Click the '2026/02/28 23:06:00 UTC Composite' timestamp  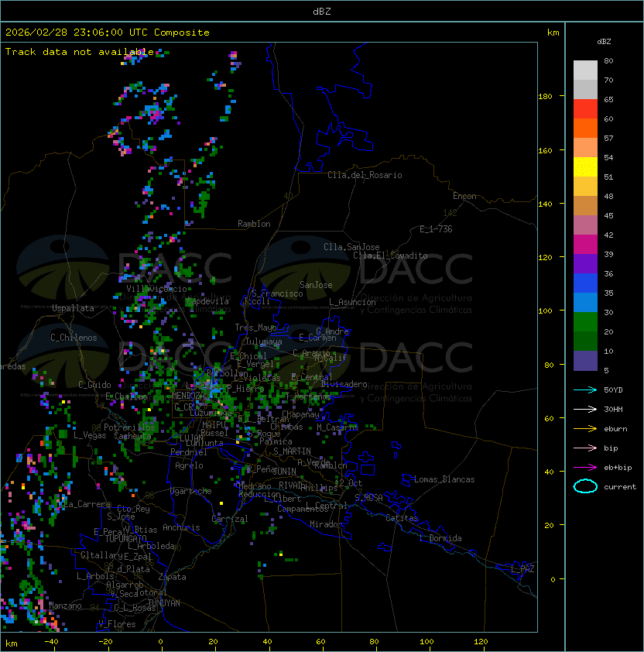pos(108,32)
